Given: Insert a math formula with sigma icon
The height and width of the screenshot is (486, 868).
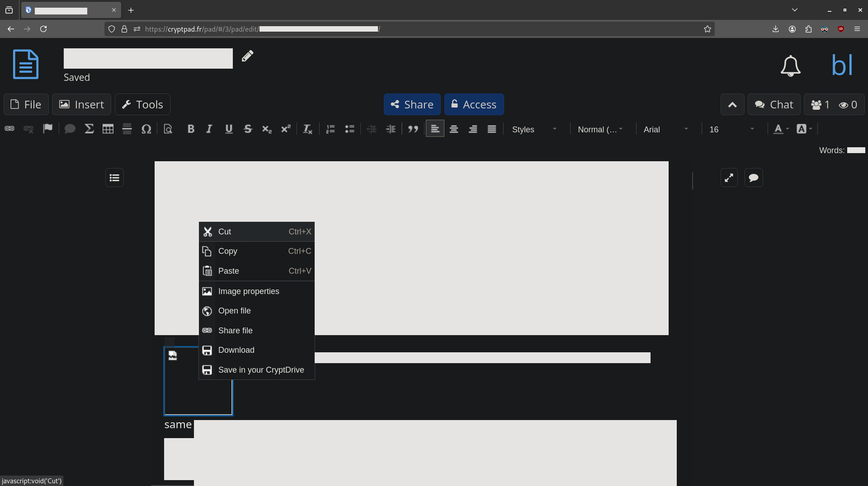Looking at the screenshot, I should coord(89,129).
